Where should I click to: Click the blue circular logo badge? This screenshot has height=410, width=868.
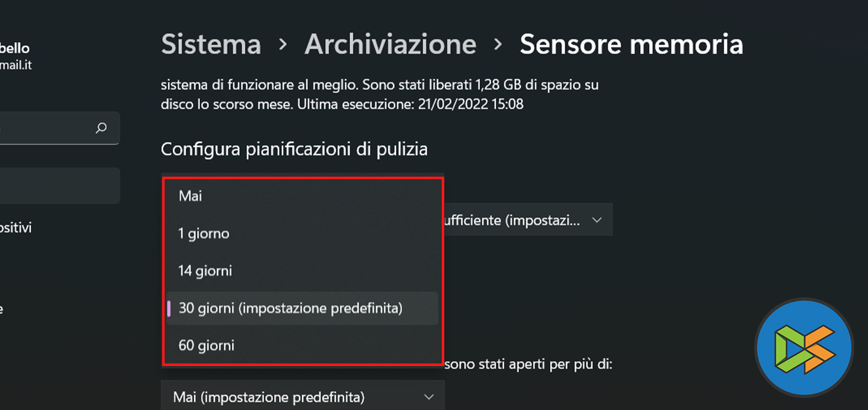804,348
